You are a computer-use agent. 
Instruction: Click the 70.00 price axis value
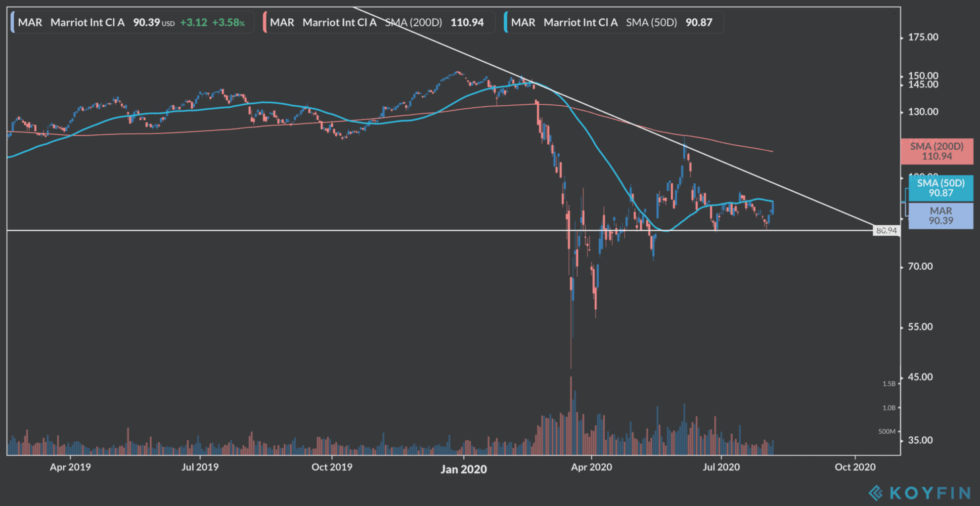pyautogui.click(x=920, y=266)
